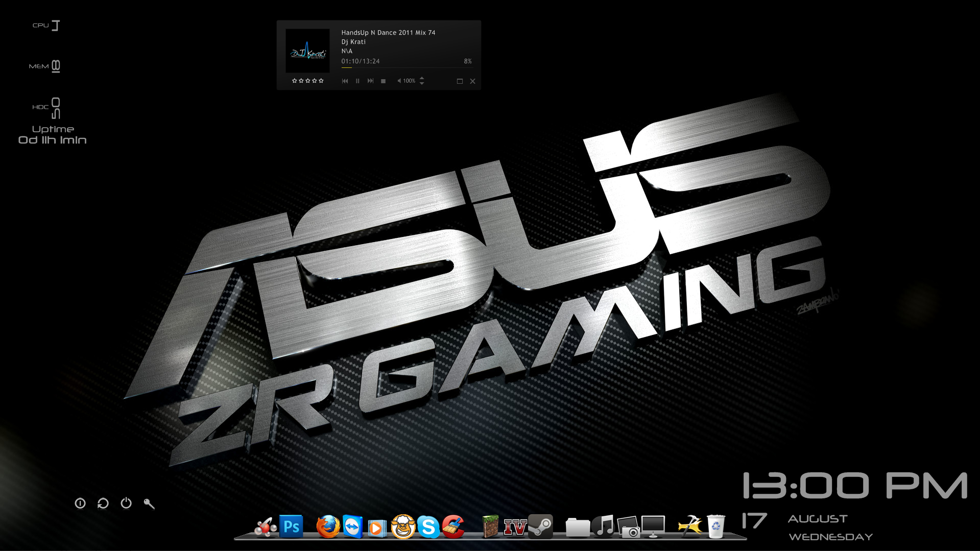Image resolution: width=980 pixels, height=551 pixels.
Task: Open the Recycle Bin in the dock
Action: pos(716,526)
